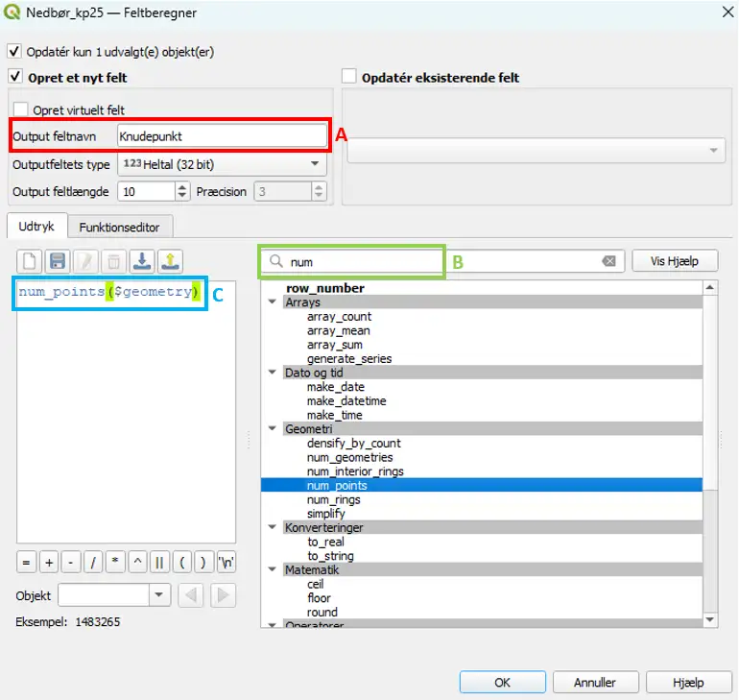This screenshot has height=700, width=739.
Task: Insert the string concatenation || operator
Action: (x=158, y=562)
